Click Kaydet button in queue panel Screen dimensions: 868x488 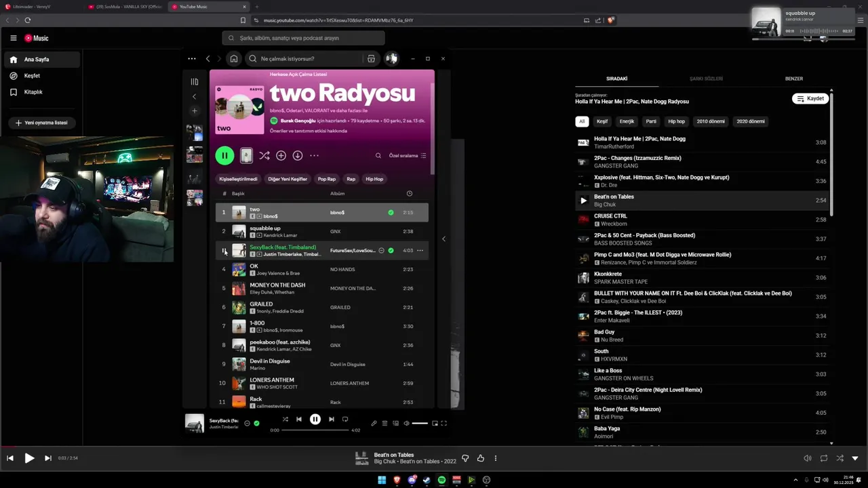(x=810, y=99)
